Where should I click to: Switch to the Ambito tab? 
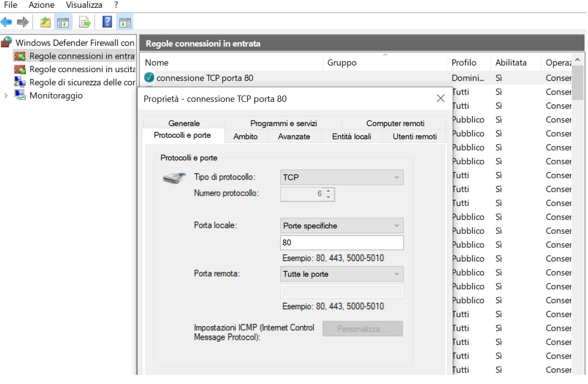245,136
